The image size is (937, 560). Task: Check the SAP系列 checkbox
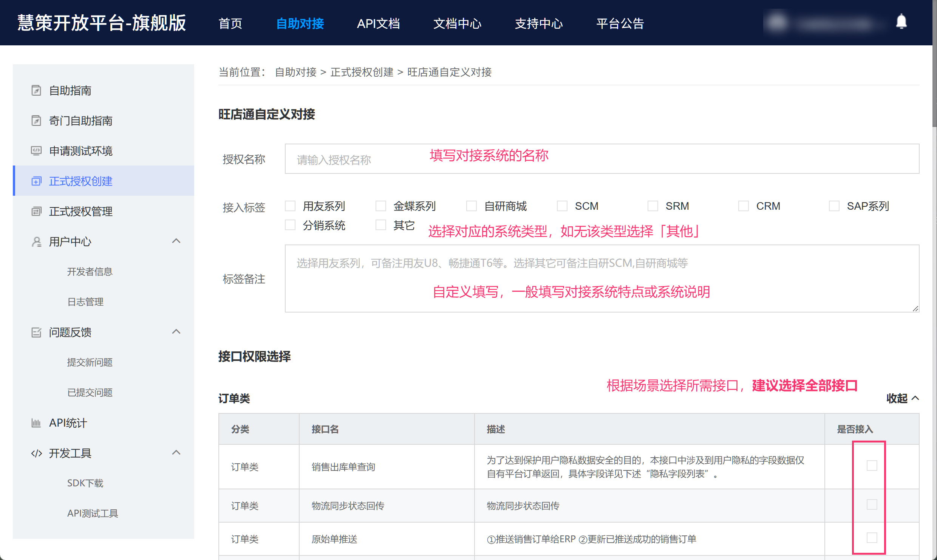[x=834, y=206]
